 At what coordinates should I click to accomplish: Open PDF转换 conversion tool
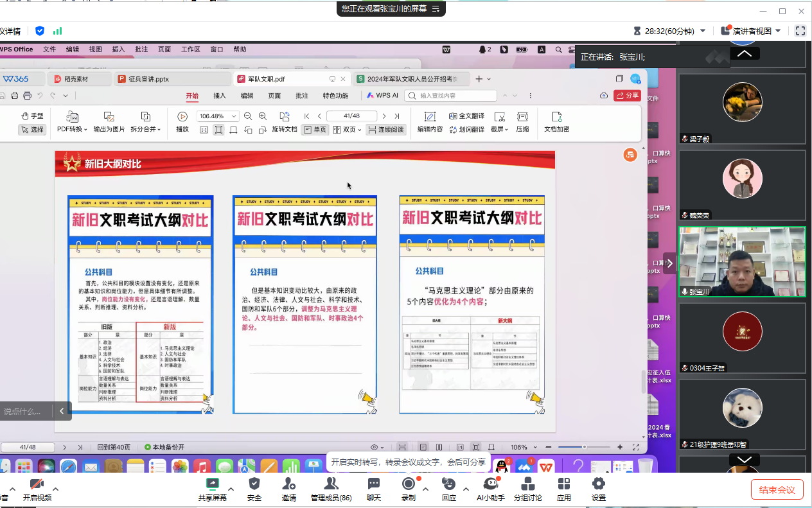(73, 122)
